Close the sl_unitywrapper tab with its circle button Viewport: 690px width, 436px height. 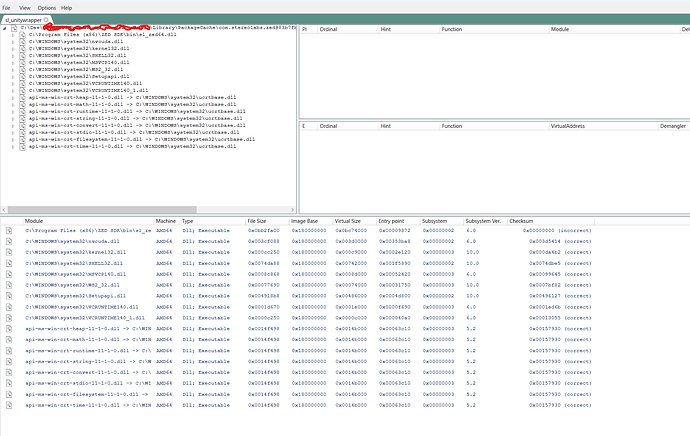[46, 20]
